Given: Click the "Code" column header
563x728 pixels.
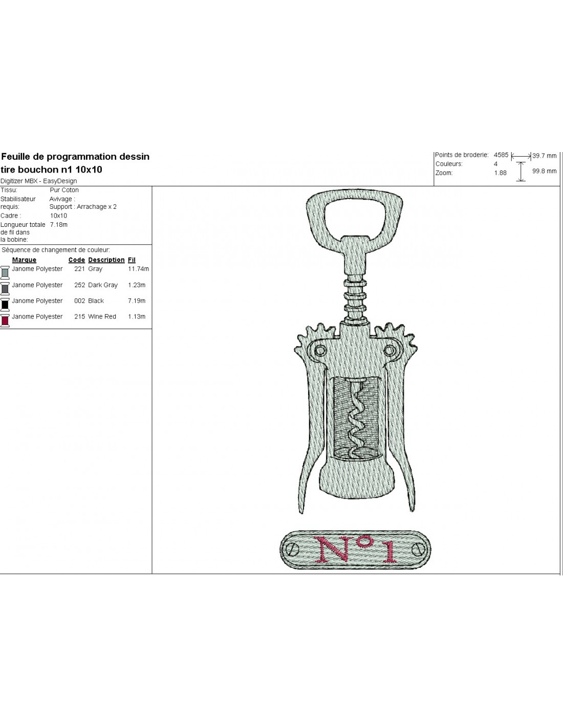Looking at the screenshot, I should [x=76, y=260].
